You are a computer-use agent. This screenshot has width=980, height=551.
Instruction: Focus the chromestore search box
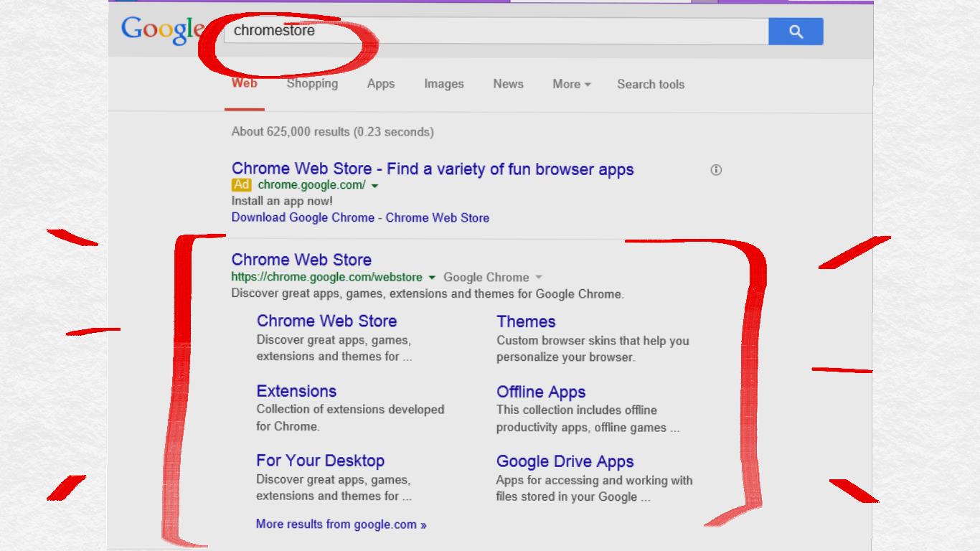point(496,31)
